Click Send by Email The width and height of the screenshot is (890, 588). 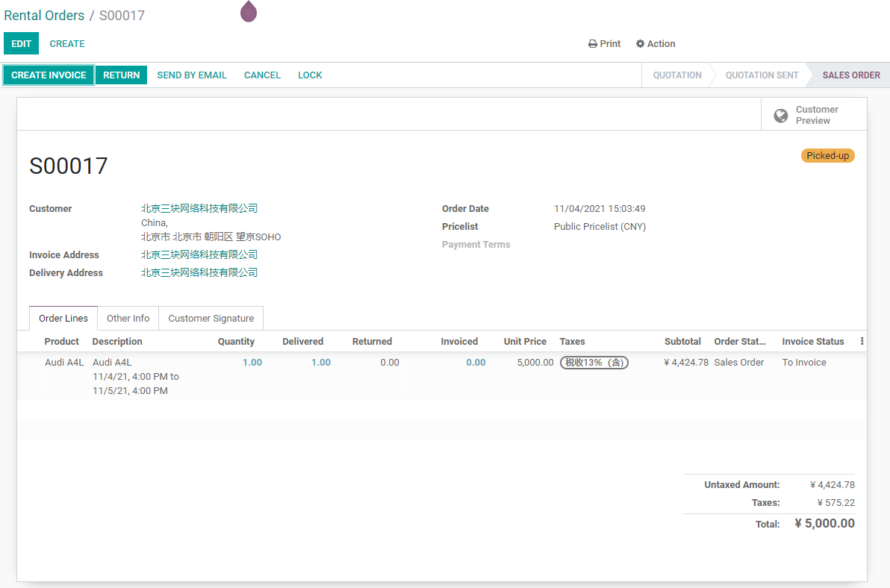(192, 75)
